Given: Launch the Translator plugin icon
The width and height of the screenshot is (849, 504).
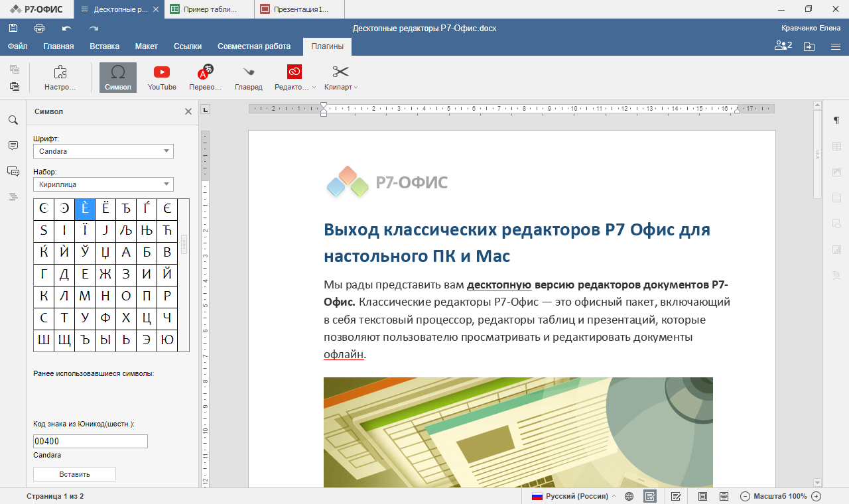Looking at the screenshot, I should [205, 78].
